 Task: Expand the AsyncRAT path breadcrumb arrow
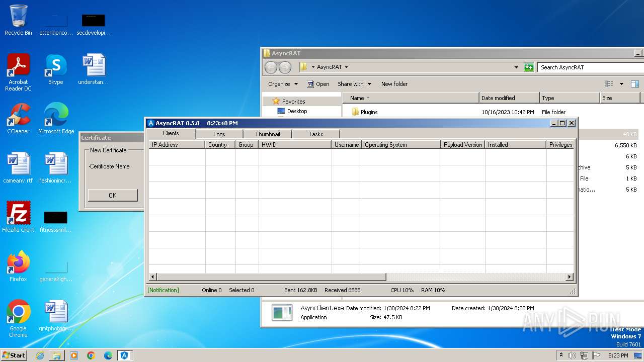point(346,67)
